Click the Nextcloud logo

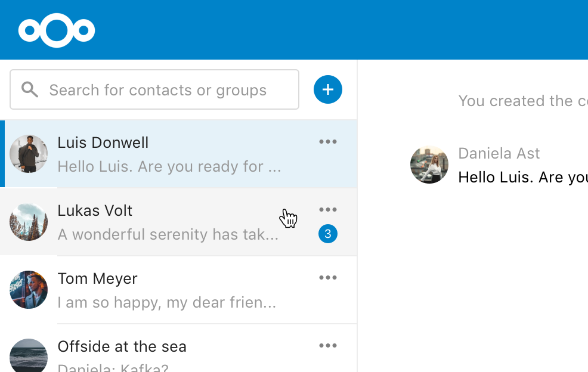(57, 30)
